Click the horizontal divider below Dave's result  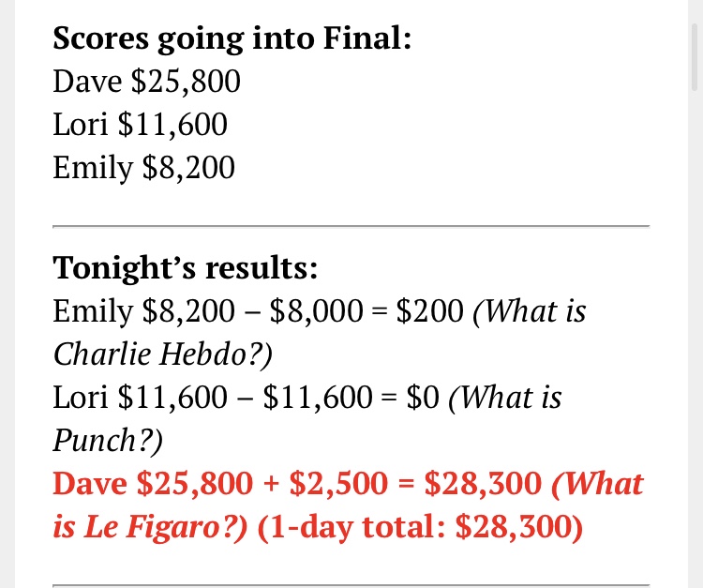(351, 585)
